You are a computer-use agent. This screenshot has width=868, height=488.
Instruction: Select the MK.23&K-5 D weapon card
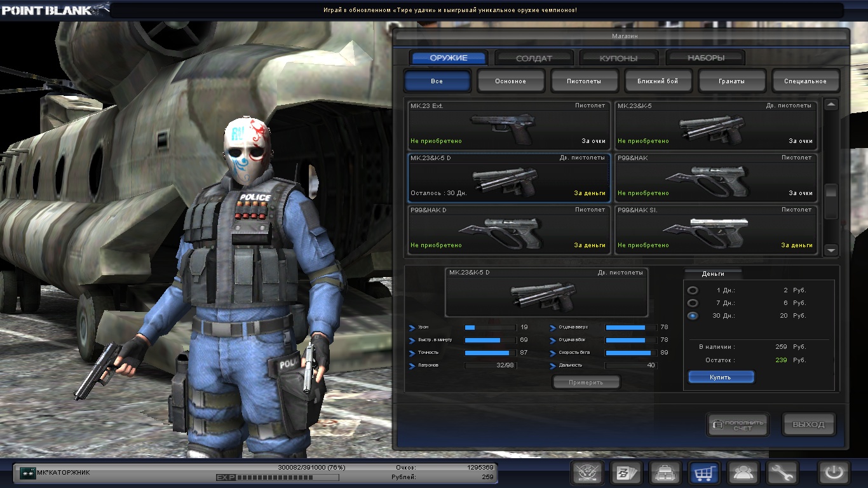click(509, 177)
